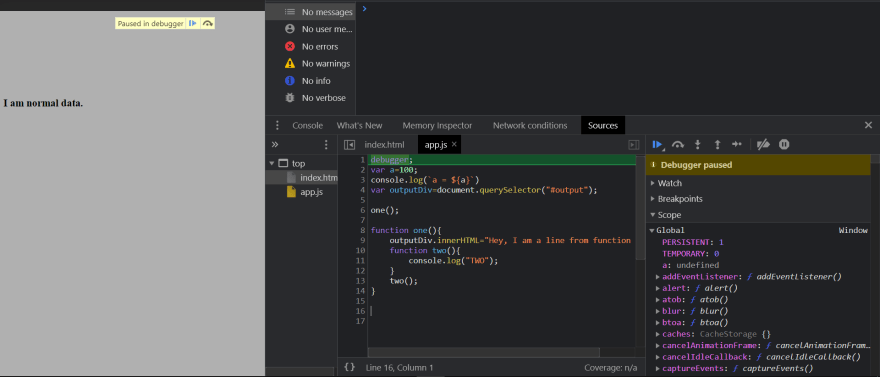Resume script execution in Sources toolbar

(658, 145)
